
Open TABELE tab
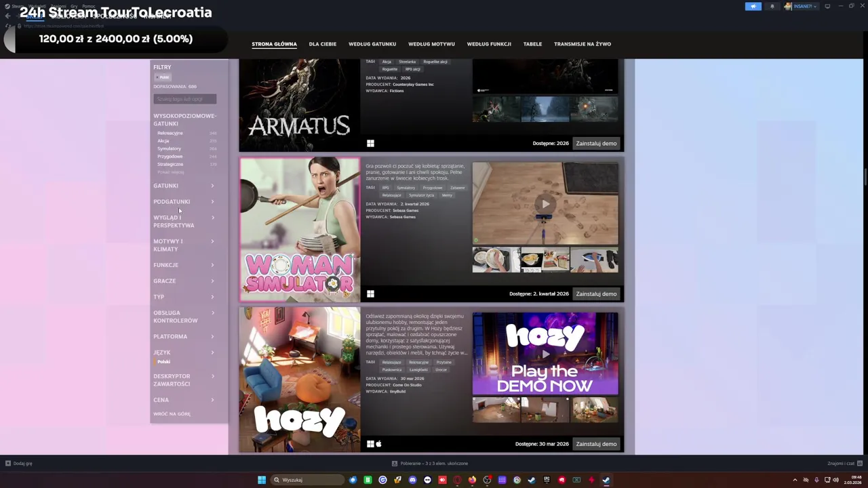pos(532,44)
